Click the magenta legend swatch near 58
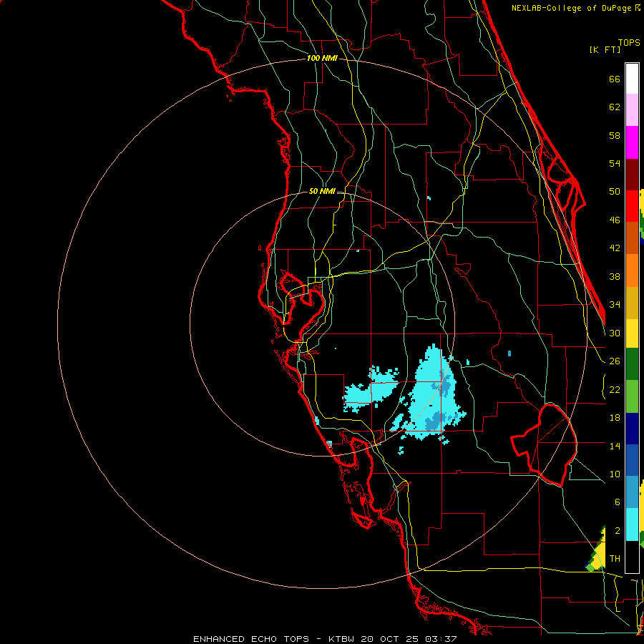 [x=632, y=142]
